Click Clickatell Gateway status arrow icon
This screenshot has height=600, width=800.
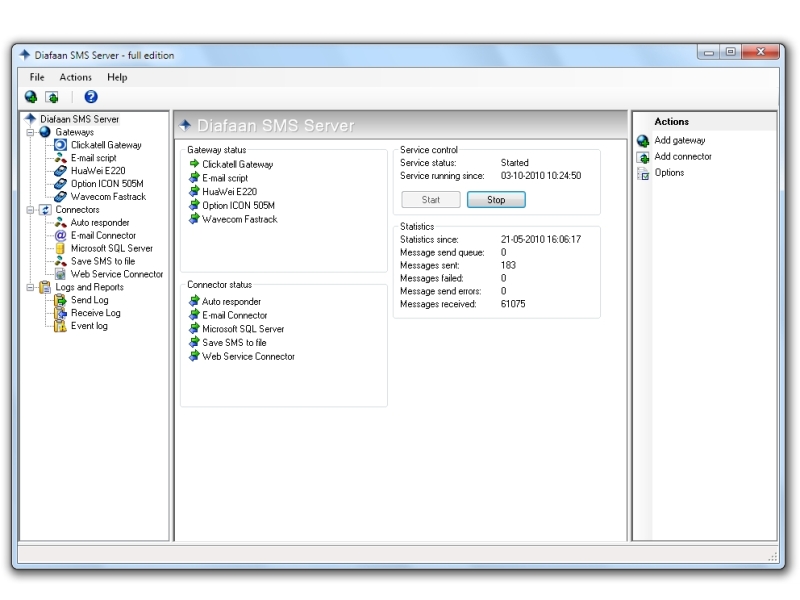point(194,164)
